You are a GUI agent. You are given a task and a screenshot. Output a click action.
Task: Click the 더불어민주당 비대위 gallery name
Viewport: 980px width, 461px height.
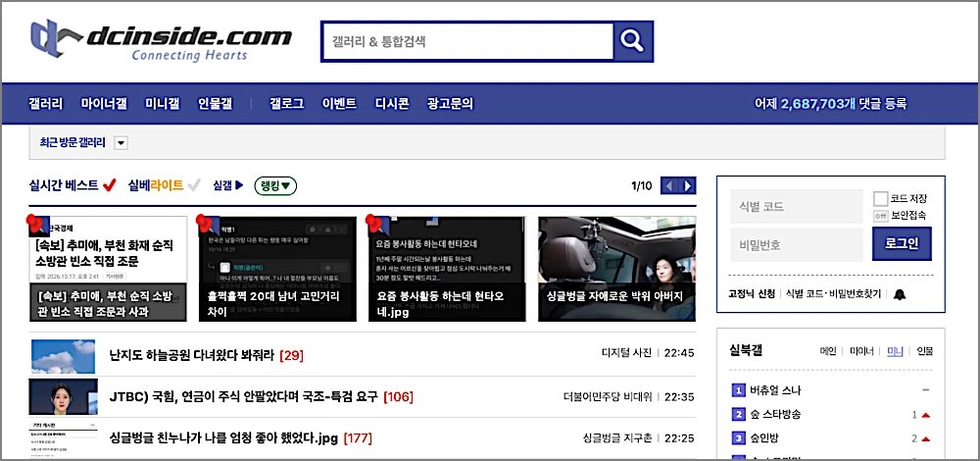[608, 396]
